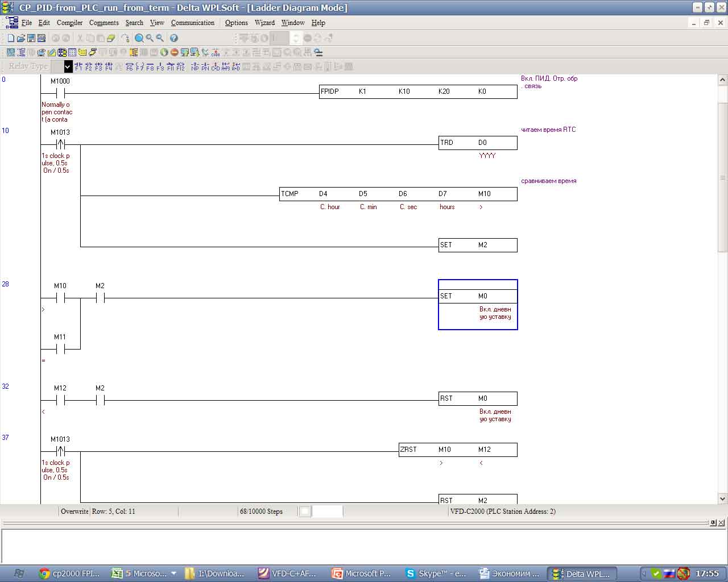The image size is (728, 582).
Task: Click the scroll down arrow of ladder view
Action: [x=723, y=498]
